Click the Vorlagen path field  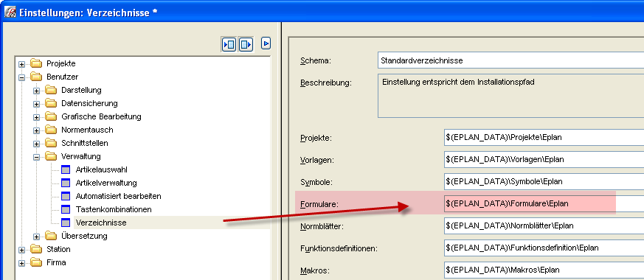click(544, 159)
